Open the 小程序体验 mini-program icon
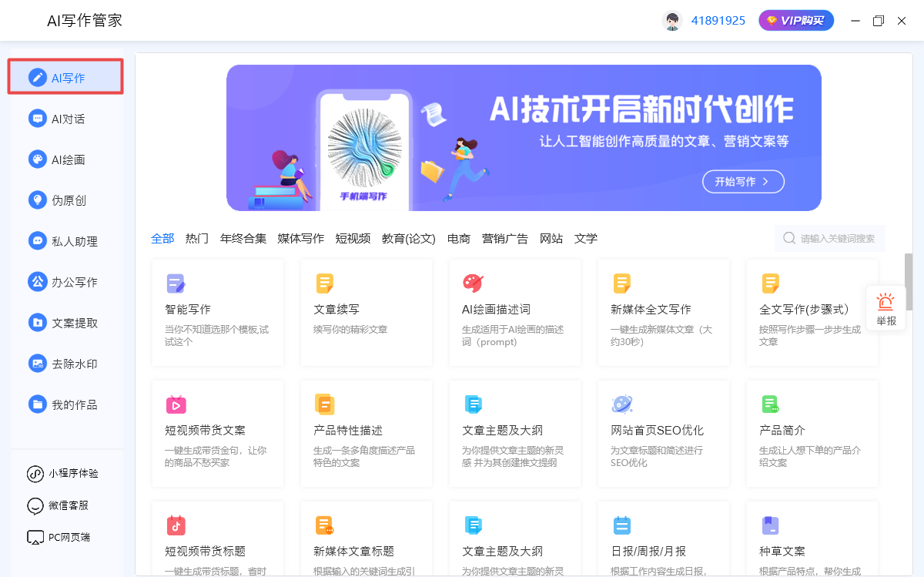The height and width of the screenshot is (577, 924). (35, 474)
